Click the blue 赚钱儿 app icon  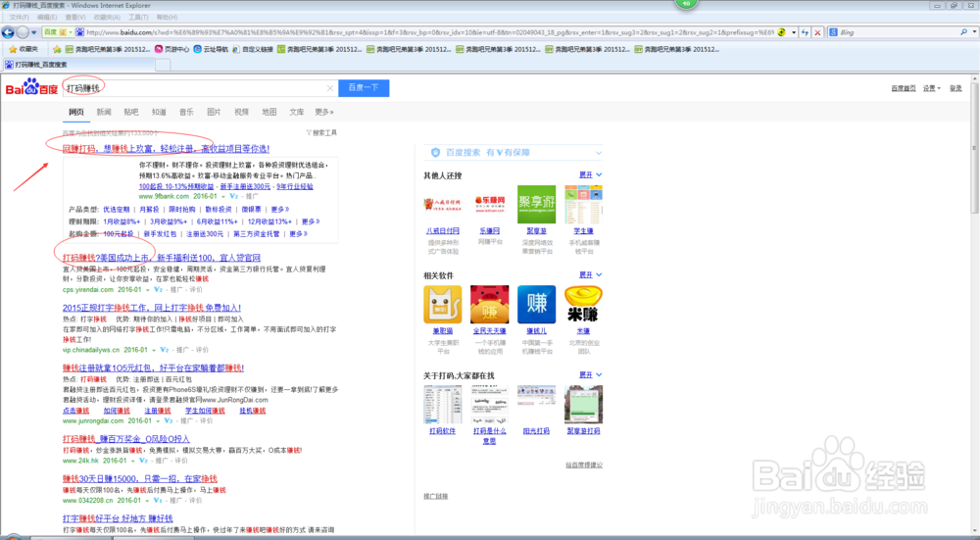(x=536, y=305)
